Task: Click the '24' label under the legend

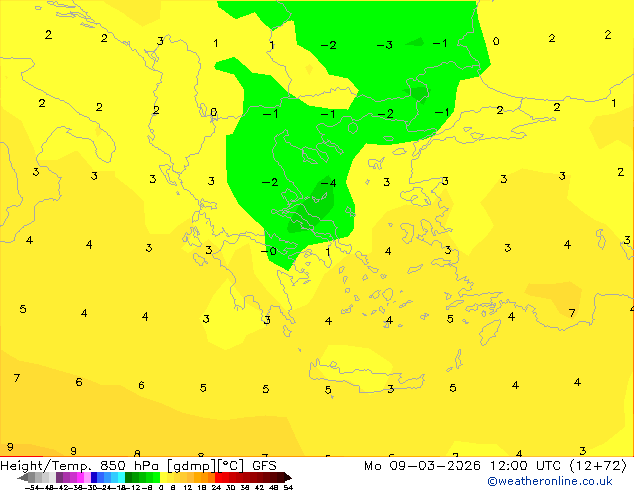Action: [216, 487]
